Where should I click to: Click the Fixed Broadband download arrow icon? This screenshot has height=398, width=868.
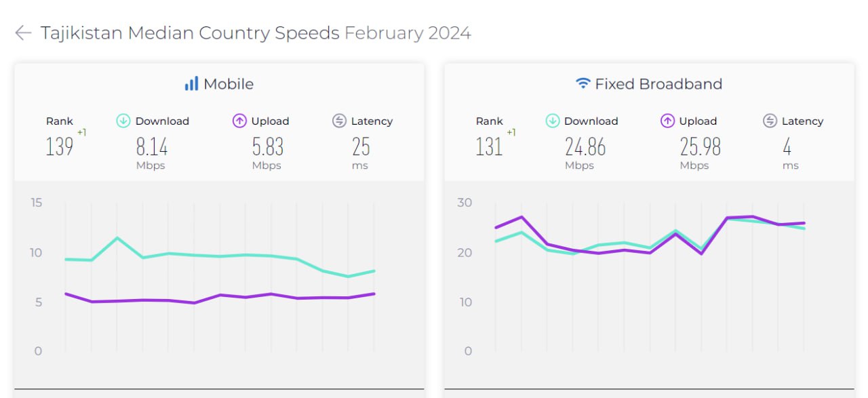coord(553,121)
